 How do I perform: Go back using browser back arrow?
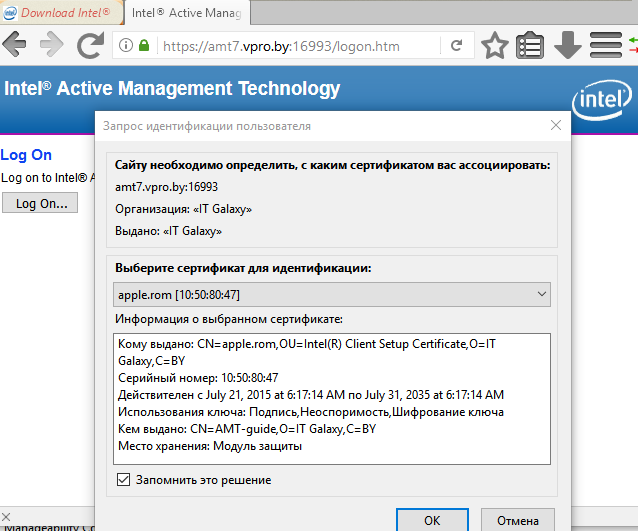[x=14, y=44]
